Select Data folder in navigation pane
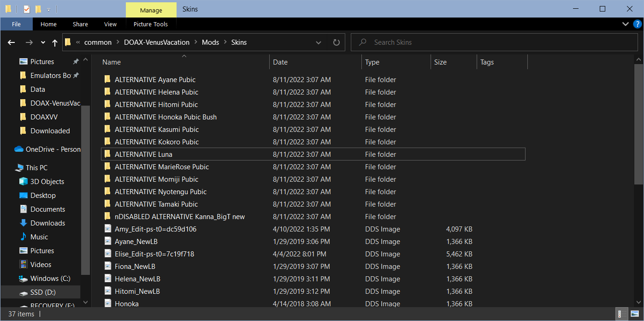 click(x=38, y=89)
